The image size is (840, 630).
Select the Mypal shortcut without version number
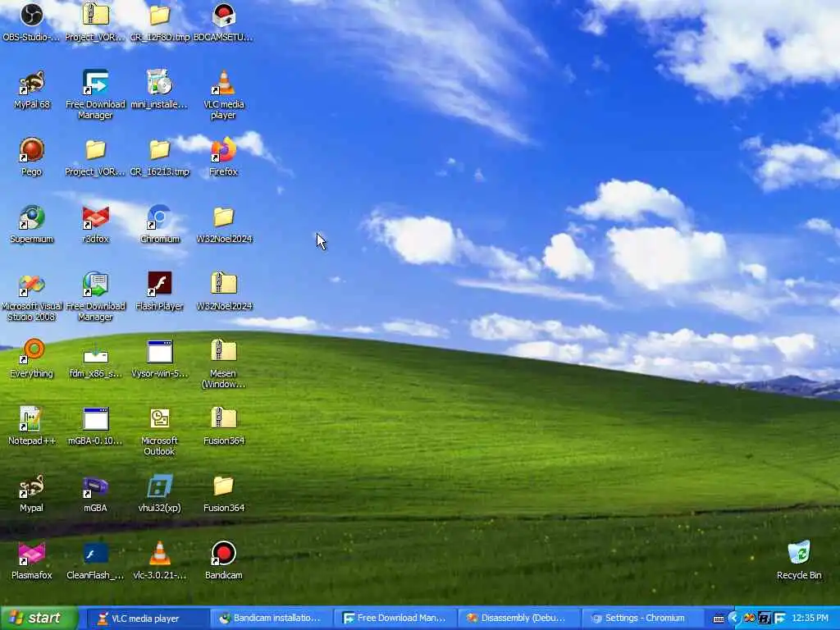pos(31,493)
